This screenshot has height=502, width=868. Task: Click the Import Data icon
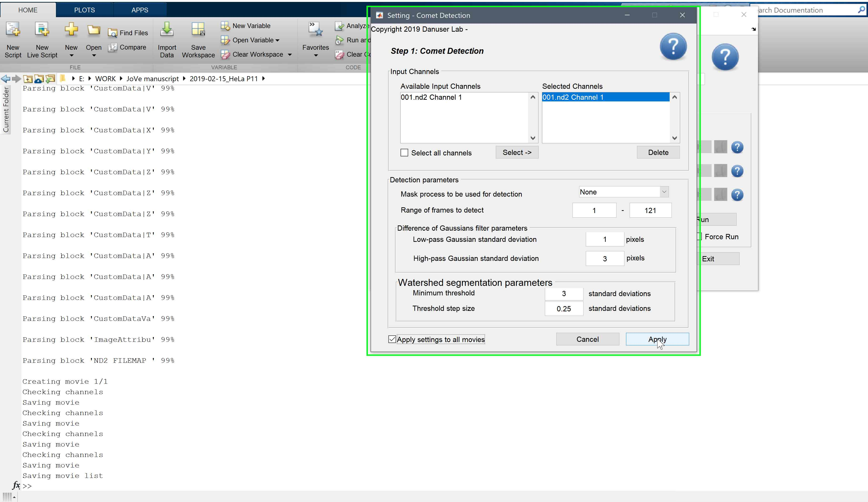click(x=167, y=30)
